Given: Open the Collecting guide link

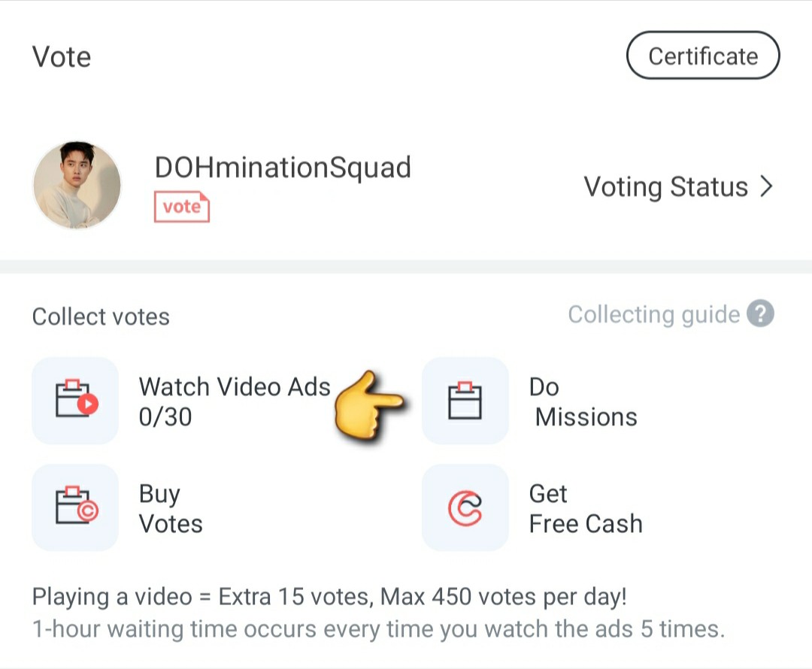Looking at the screenshot, I should (654, 314).
